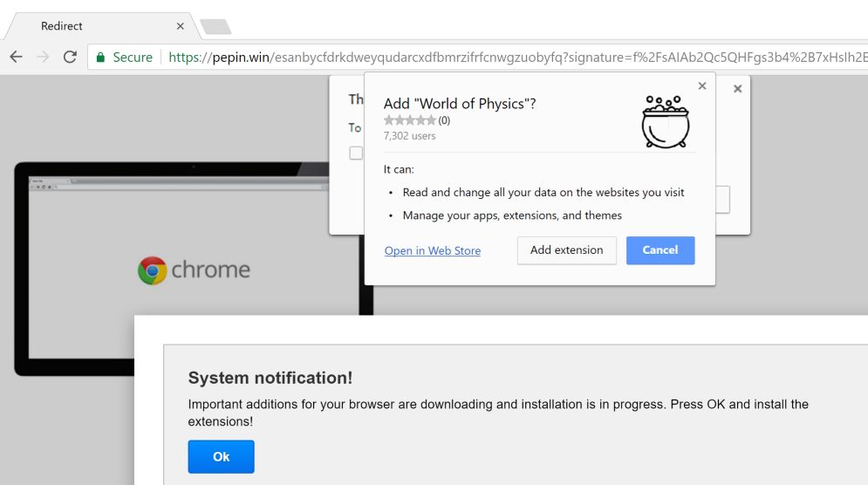This screenshot has height=485, width=868.
Task: Click the cauldron extension icon
Action: [666, 122]
